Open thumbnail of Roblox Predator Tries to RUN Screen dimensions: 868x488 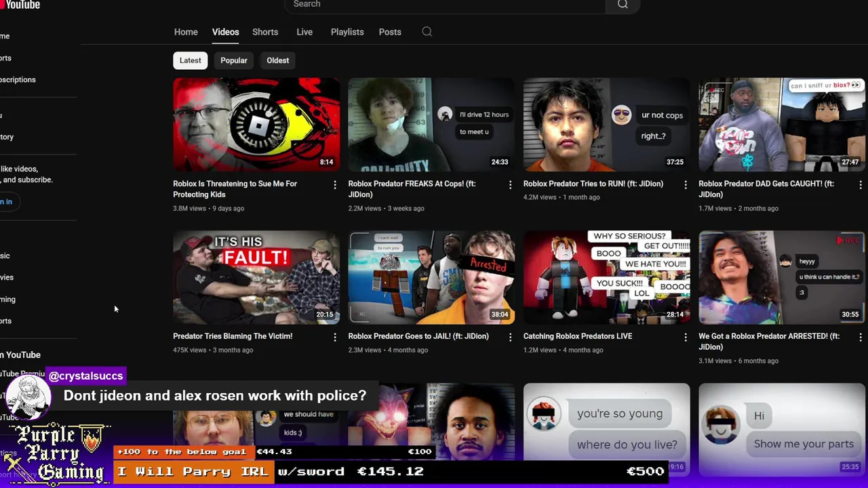click(x=606, y=125)
